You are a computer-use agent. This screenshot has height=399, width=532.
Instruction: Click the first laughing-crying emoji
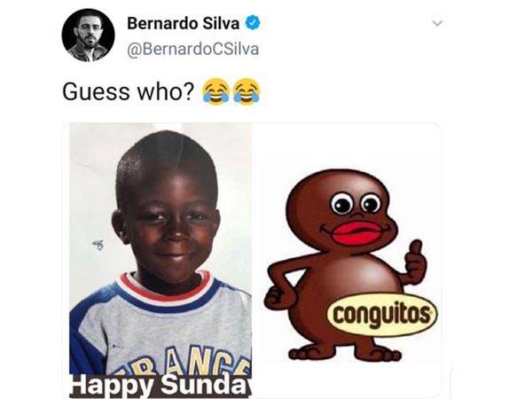click(215, 91)
